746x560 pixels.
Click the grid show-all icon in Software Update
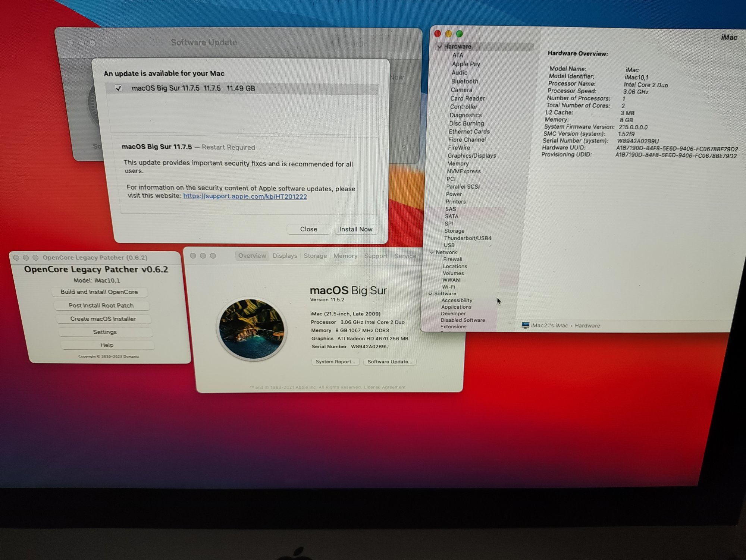tap(158, 43)
